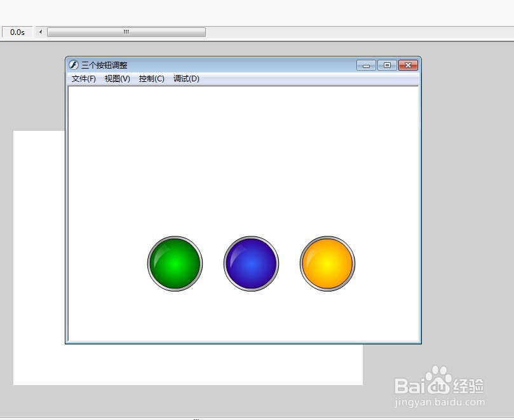
Task: Close the 三个按钮调整 window
Action: click(x=408, y=65)
